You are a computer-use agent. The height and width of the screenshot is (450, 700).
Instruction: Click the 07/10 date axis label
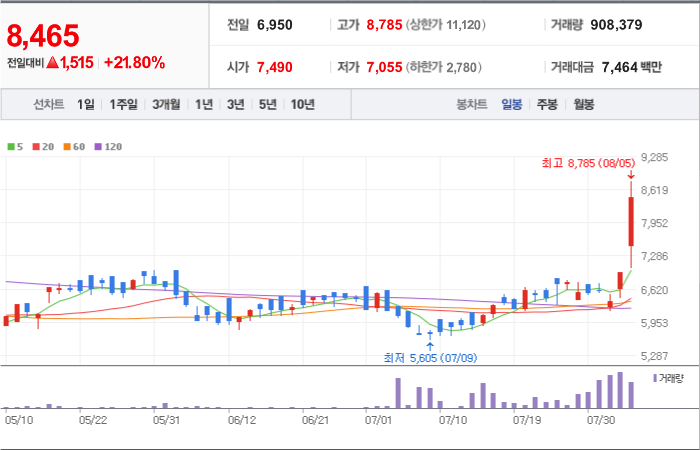pyautogui.click(x=453, y=421)
